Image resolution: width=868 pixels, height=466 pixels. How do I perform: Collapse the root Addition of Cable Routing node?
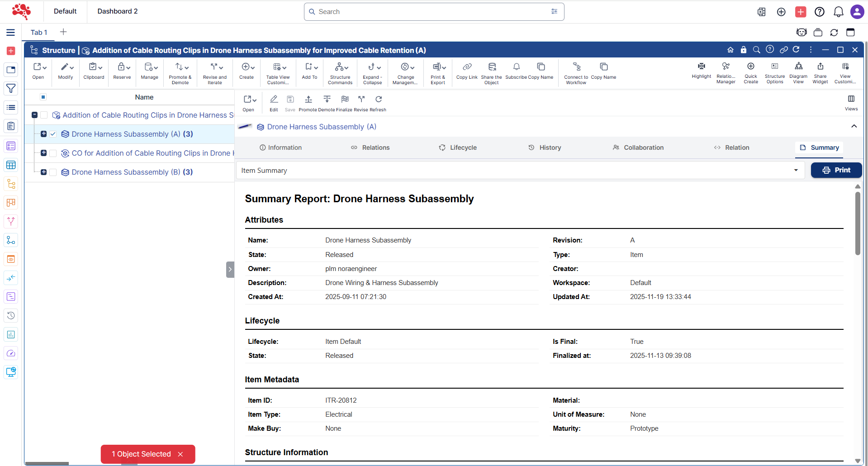pos(34,115)
